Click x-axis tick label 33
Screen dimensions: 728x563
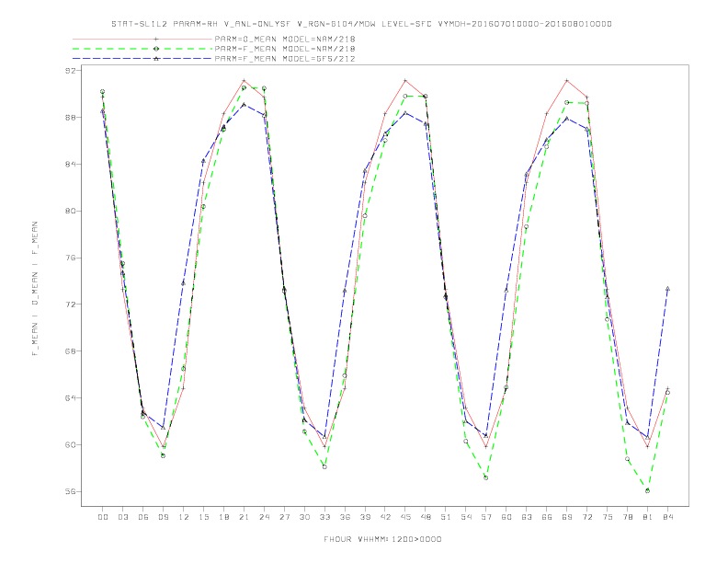(324, 517)
